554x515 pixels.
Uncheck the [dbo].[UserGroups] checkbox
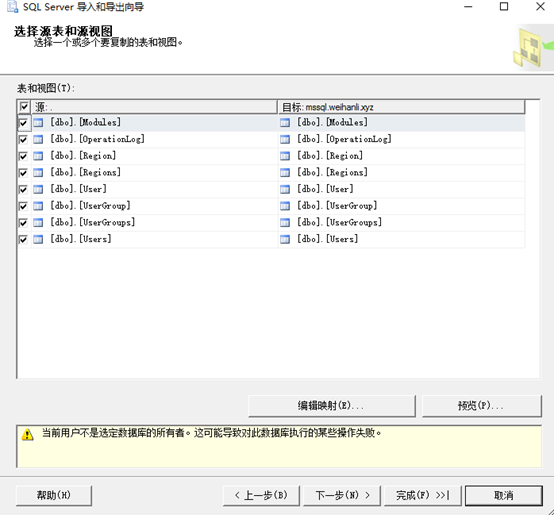click(x=23, y=223)
